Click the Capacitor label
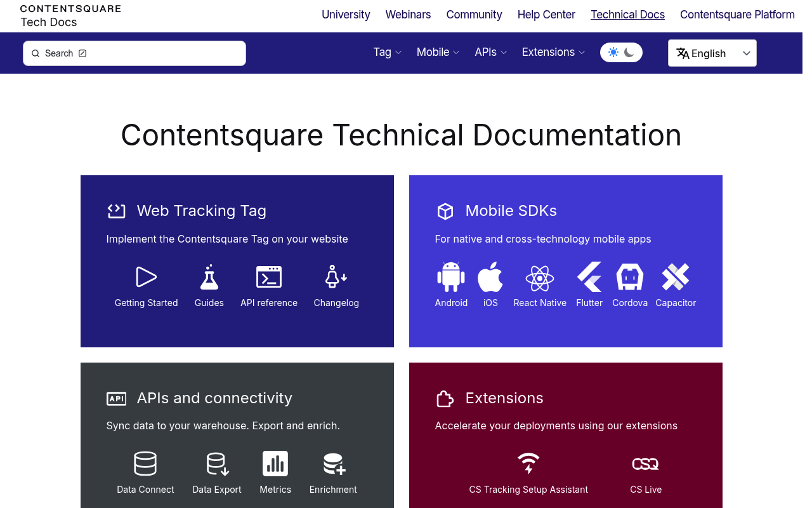This screenshot has width=812, height=508. click(676, 303)
